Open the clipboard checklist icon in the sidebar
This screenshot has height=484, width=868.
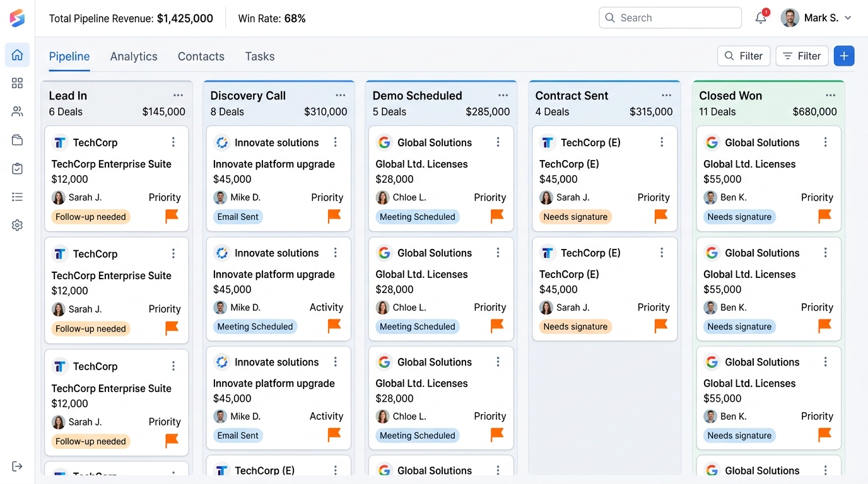tap(17, 168)
